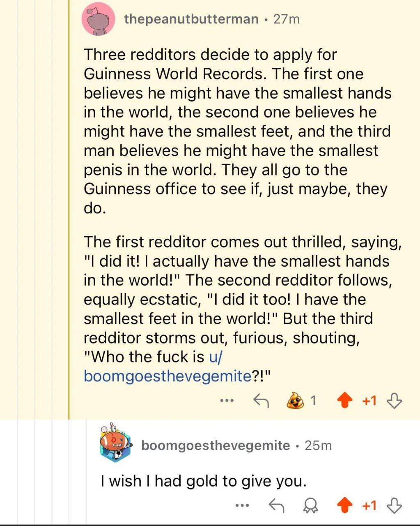Tap the "I wish I had gold" reply text
The width and height of the screenshot is (420, 526).
[x=204, y=481]
